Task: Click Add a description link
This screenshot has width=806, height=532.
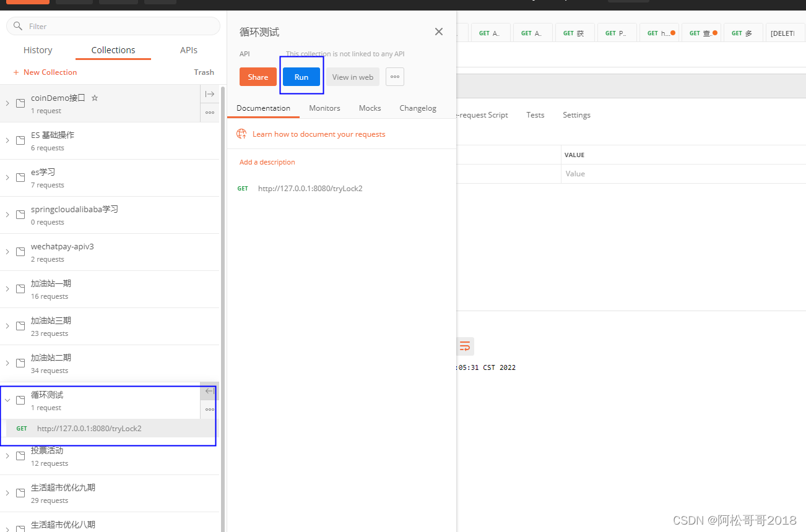Action: [x=267, y=162]
